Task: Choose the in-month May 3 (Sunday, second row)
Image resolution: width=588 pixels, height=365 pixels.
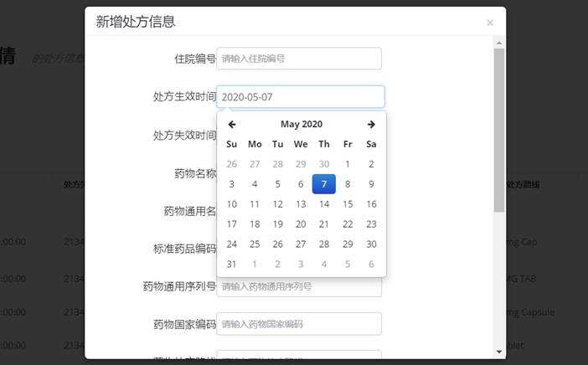Action: click(x=232, y=184)
